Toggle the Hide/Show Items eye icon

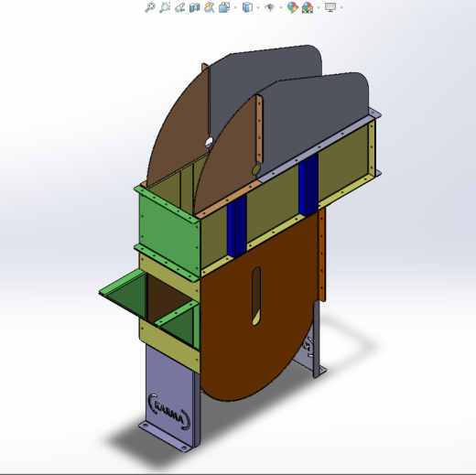click(270, 7)
